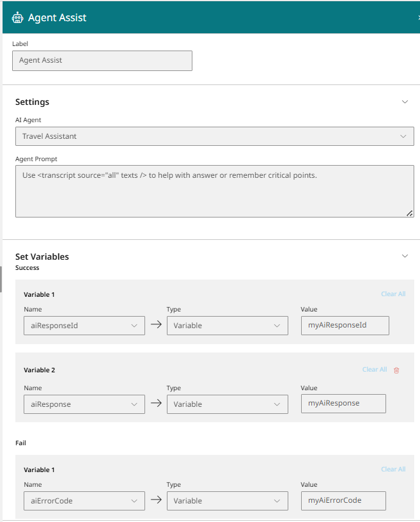
Task: Open Type dropdown for Fail Variable 1
Action: point(228,501)
